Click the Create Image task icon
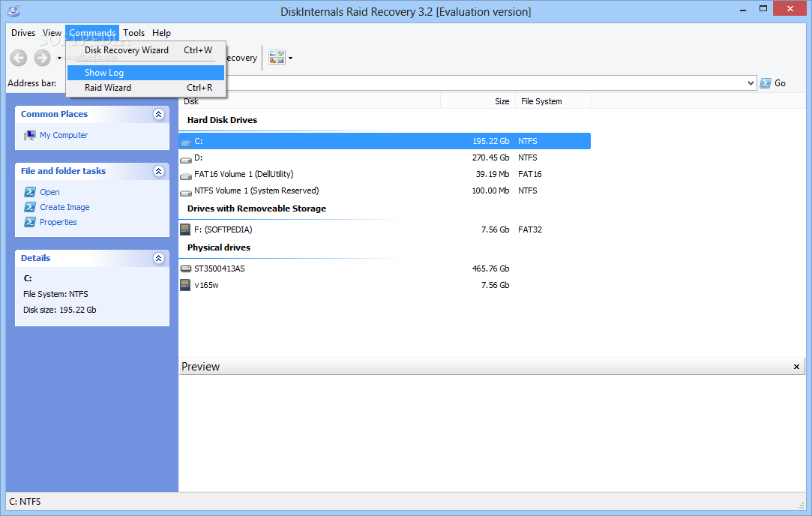Screen dimensions: 812x516 tap(30, 207)
